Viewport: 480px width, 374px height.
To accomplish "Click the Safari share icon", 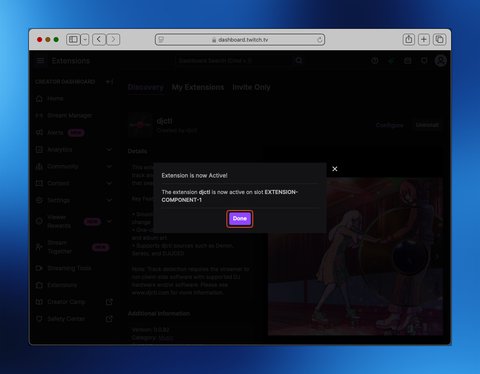I will (408, 40).
